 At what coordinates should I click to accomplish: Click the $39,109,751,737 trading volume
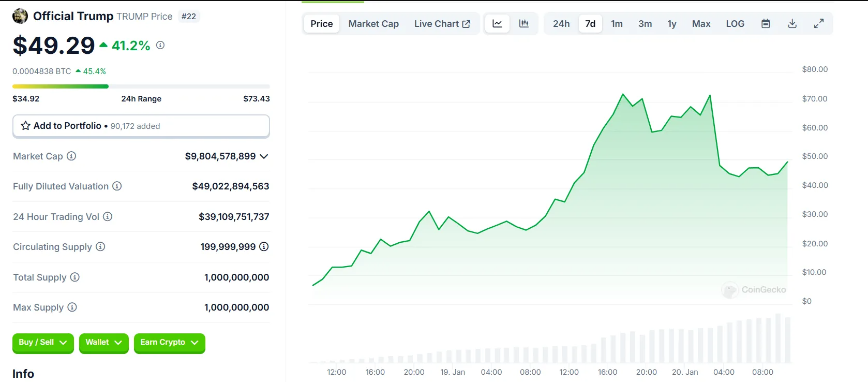[234, 217]
